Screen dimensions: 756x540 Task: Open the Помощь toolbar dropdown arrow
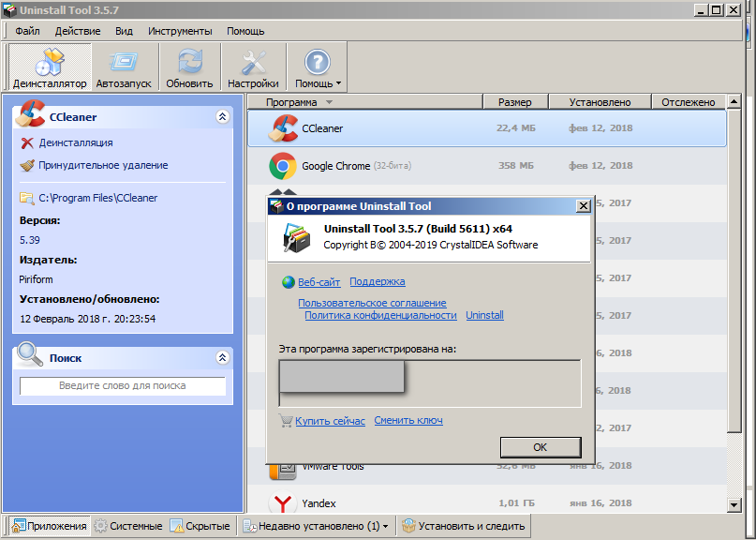pos(338,83)
